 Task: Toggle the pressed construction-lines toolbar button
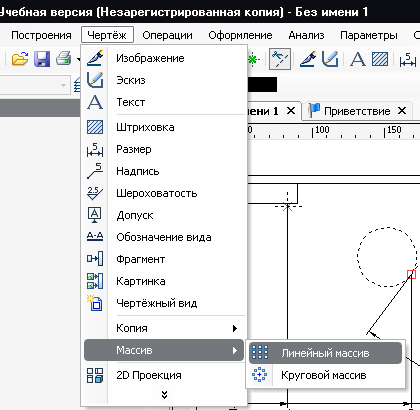pos(280,59)
